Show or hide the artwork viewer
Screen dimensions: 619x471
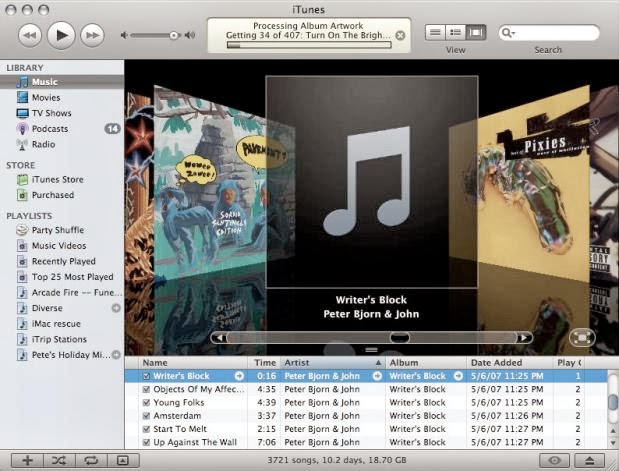point(123,460)
